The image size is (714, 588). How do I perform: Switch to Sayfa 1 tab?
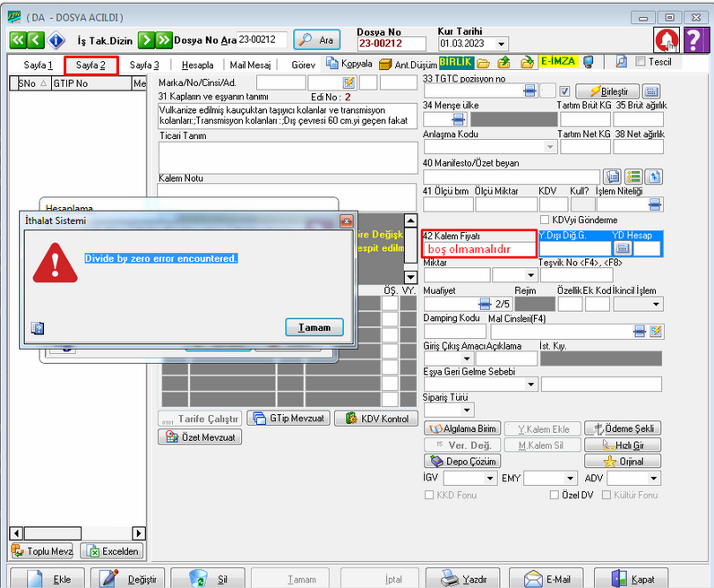38,65
